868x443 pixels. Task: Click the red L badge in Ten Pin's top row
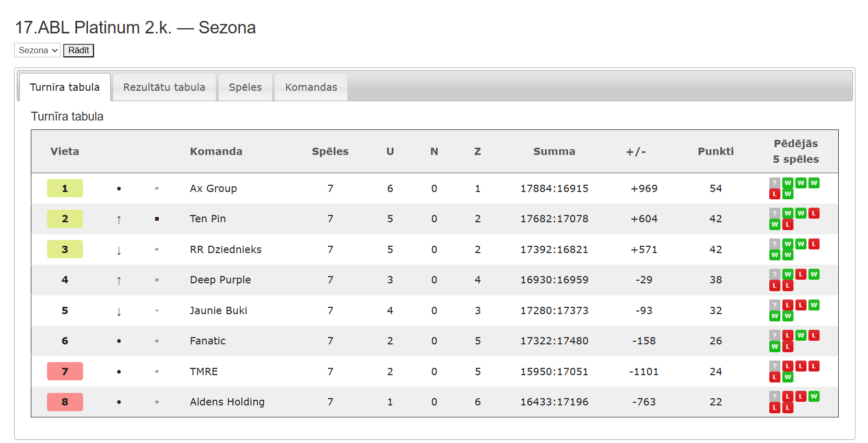click(814, 213)
